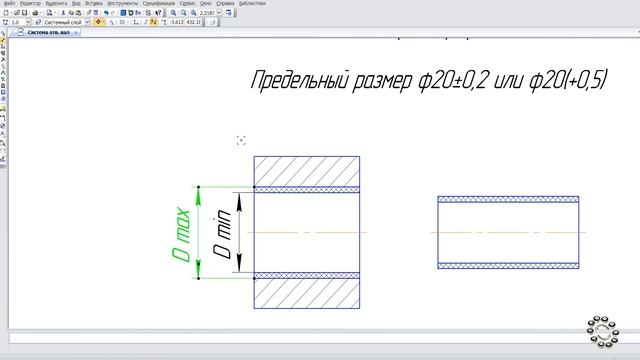The height and width of the screenshot is (360, 640).
Task: Open the Файл menu
Action: (x=9, y=3)
